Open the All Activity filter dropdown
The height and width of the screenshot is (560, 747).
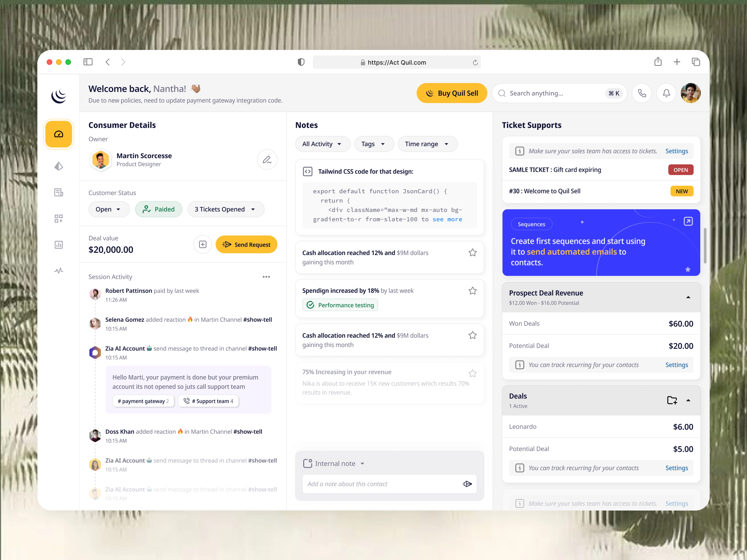323,144
